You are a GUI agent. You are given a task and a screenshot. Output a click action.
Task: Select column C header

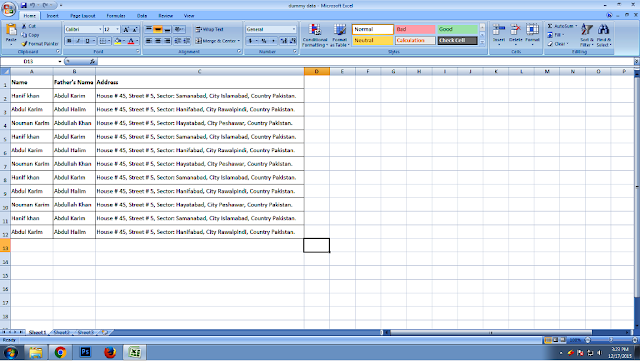pos(200,71)
